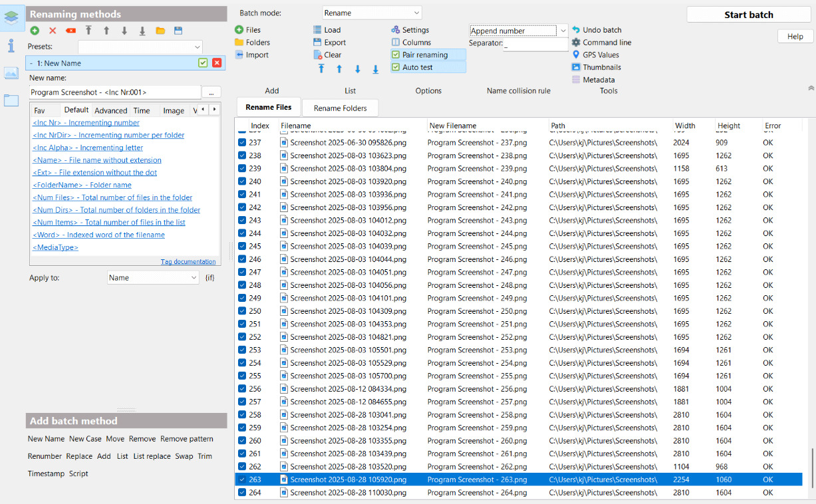Switch to the Rename Folders tab
The image size is (816, 504).
tap(340, 108)
